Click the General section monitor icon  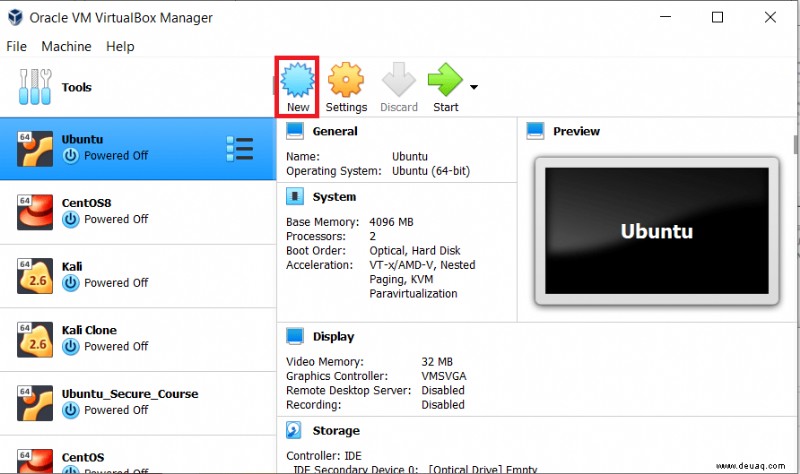tap(295, 131)
